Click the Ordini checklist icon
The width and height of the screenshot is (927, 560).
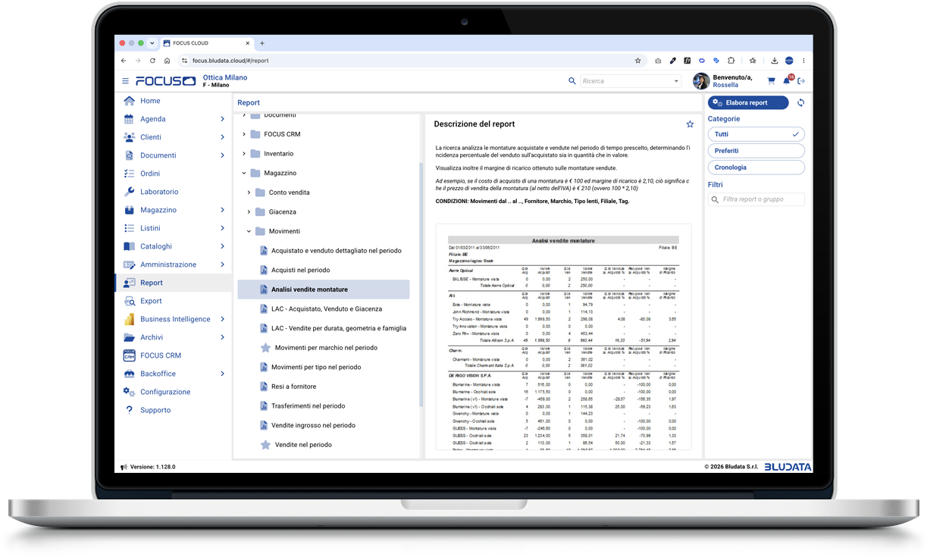(x=129, y=174)
